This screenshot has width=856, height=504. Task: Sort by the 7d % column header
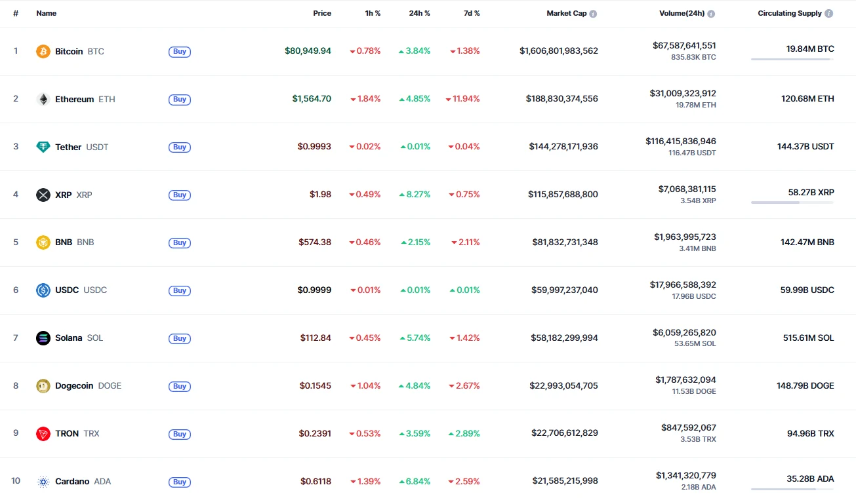471,13
